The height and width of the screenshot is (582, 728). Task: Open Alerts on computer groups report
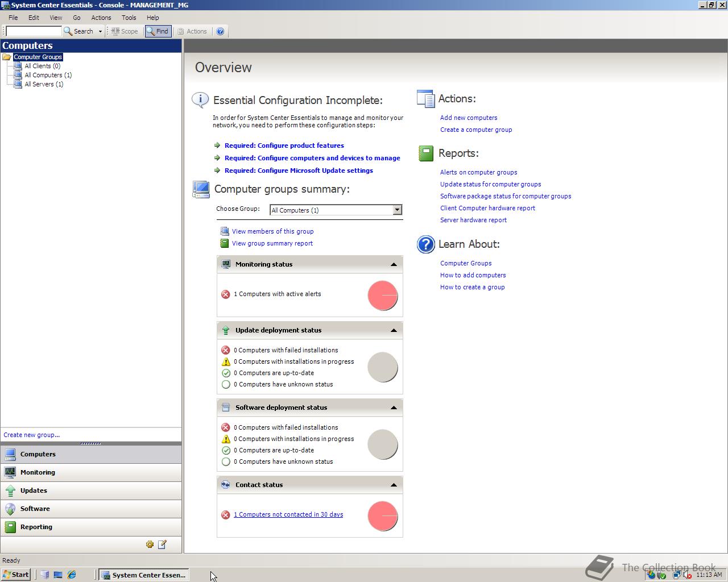[x=478, y=172]
